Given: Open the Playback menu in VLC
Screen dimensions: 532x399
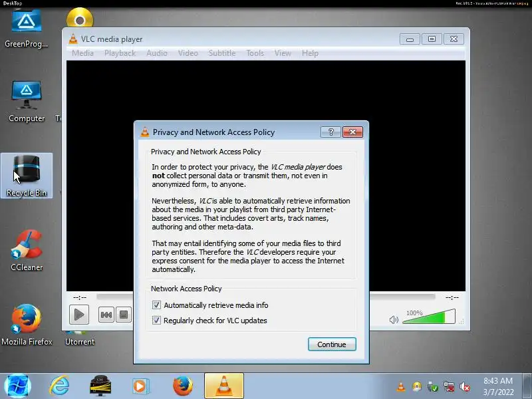Looking at the screenshot, I should coord(120,53).
